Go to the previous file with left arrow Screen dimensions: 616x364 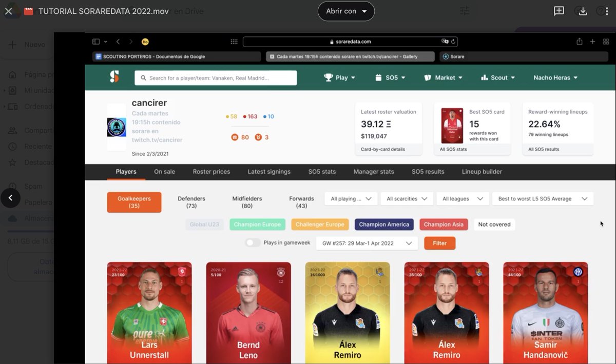(10, 198)
